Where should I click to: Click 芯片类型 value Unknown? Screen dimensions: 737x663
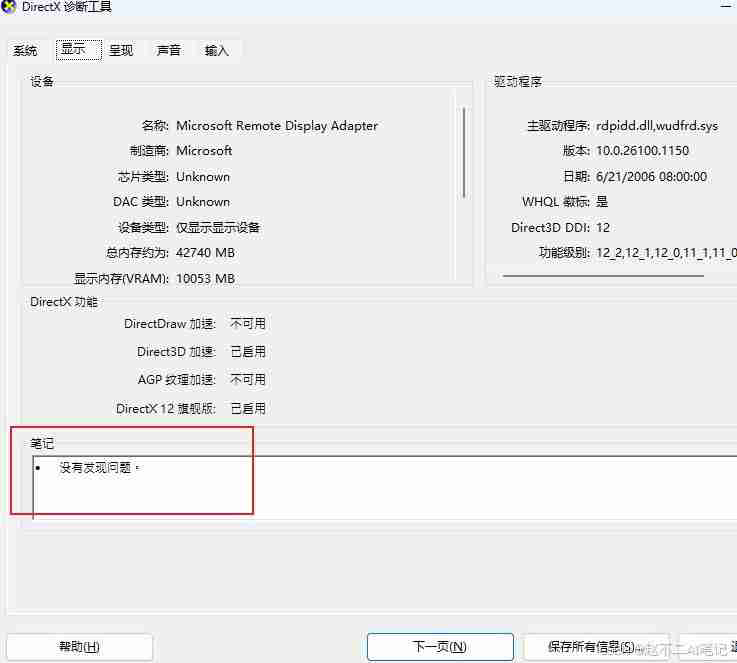point(203,177)
